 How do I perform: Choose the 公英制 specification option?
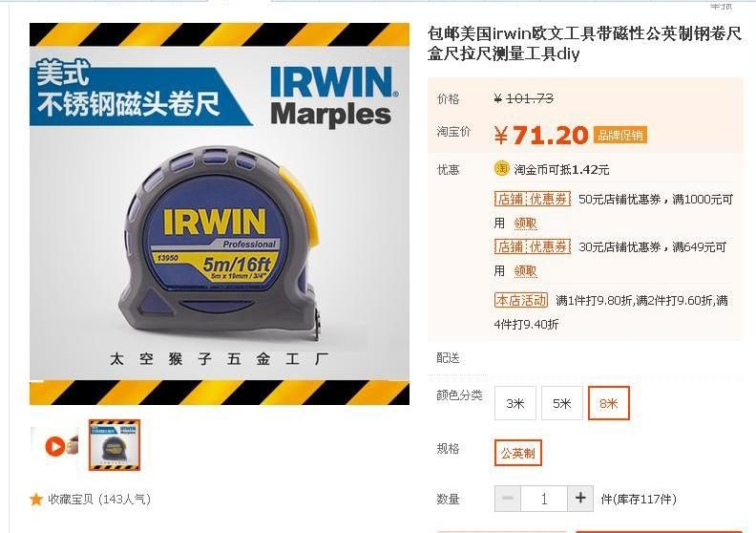[517, 453]
